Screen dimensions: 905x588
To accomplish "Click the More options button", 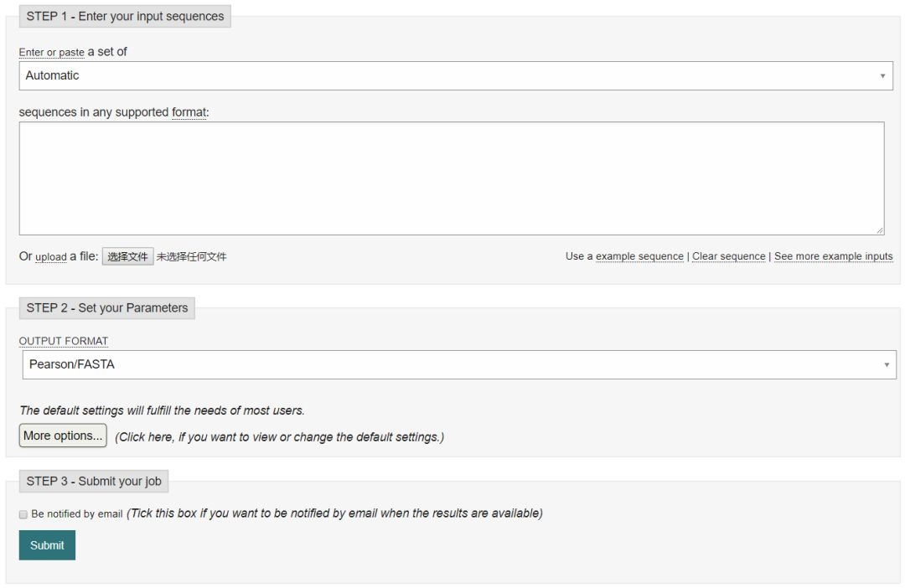I will click(63, 436).
